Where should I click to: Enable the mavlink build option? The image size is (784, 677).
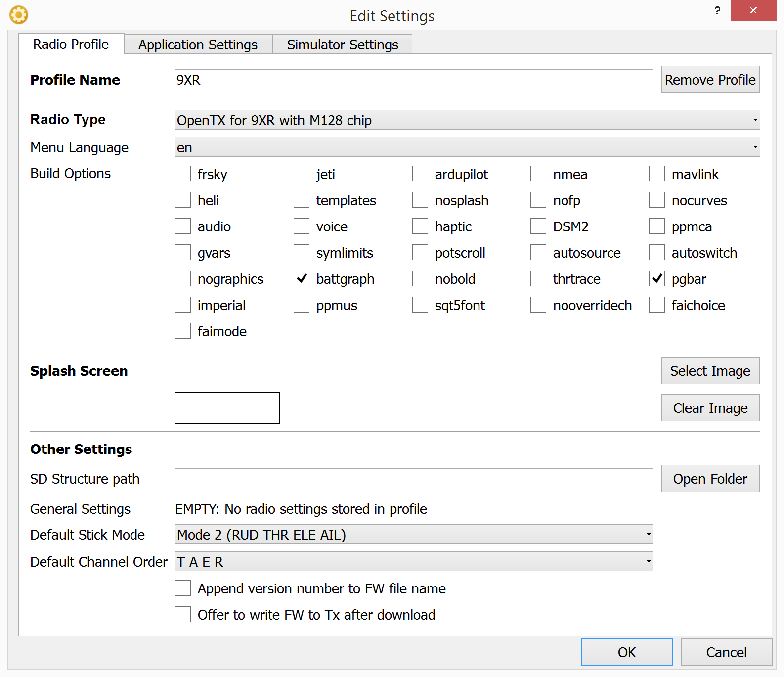pos(657,174)
